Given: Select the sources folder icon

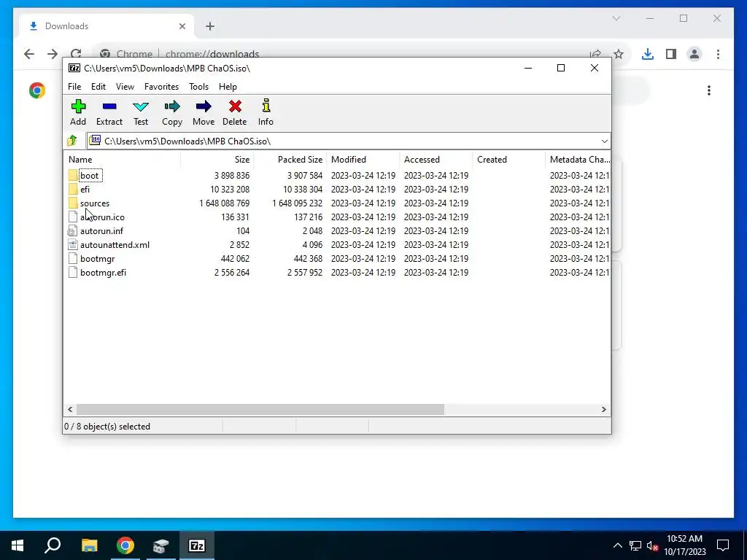Looking at the screenshot, I should coord(72,203).
